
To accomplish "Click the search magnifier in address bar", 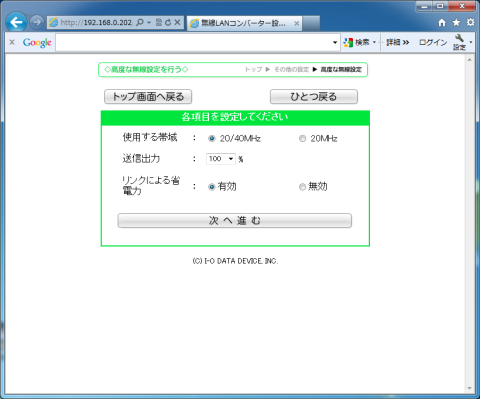I will click(140, 22).
